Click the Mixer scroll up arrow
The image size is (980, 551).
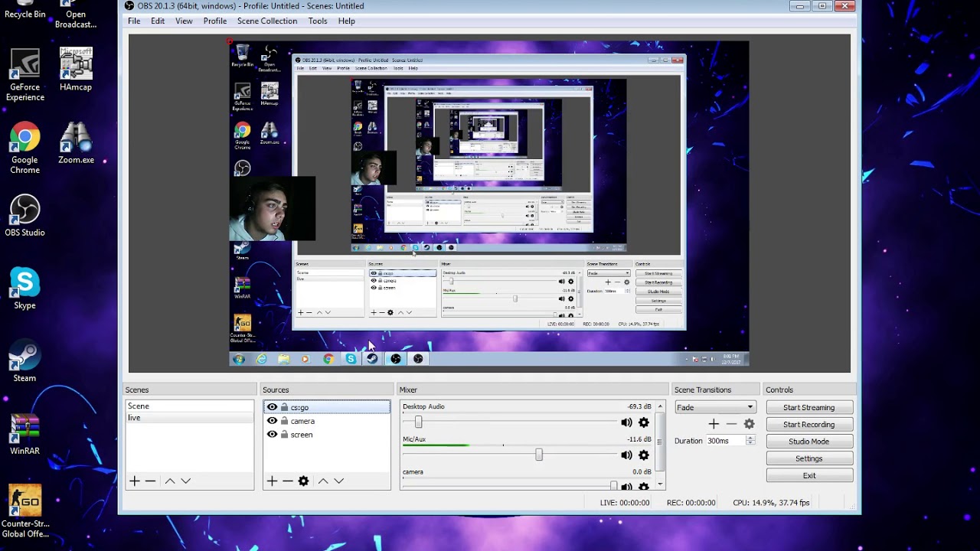pyautogui.click(x=660, y=406)
